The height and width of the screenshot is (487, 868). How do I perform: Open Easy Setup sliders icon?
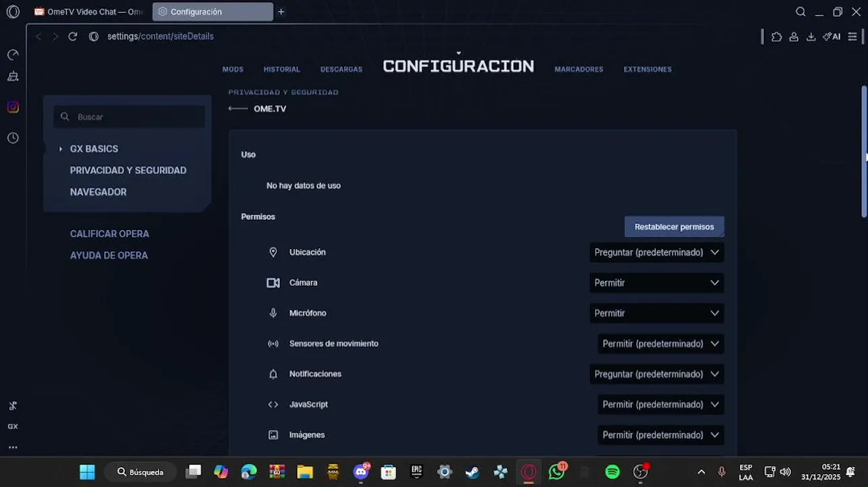point(852,37)
